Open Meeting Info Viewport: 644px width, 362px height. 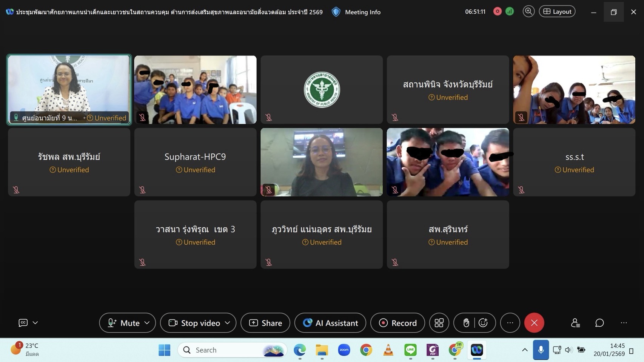[357, 12]
